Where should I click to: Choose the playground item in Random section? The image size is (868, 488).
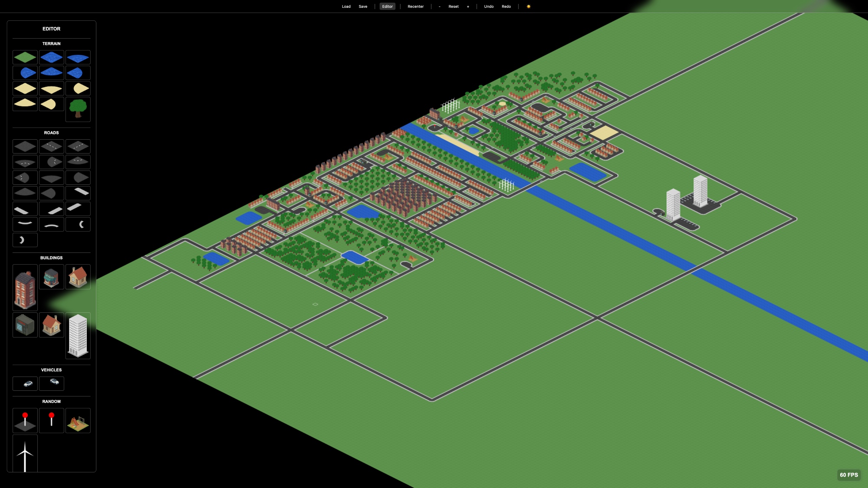pyautogui.click(x=78, y=421)
